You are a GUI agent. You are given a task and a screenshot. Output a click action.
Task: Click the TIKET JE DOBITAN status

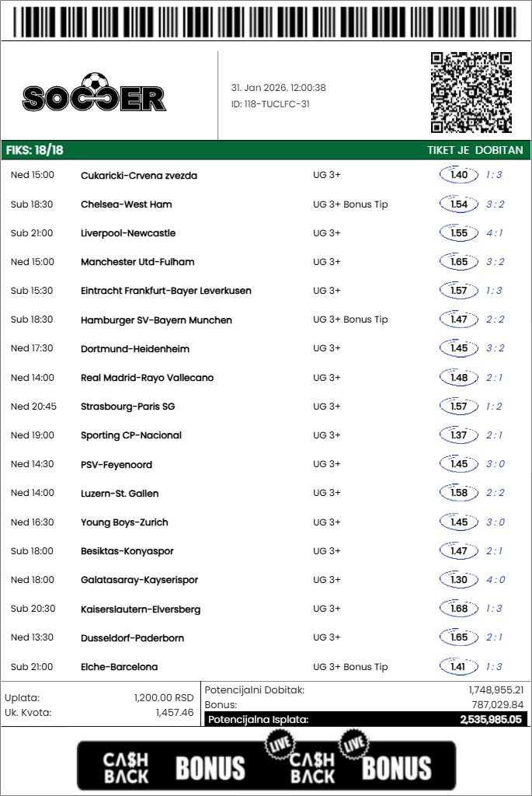click(x=475, y=150)
